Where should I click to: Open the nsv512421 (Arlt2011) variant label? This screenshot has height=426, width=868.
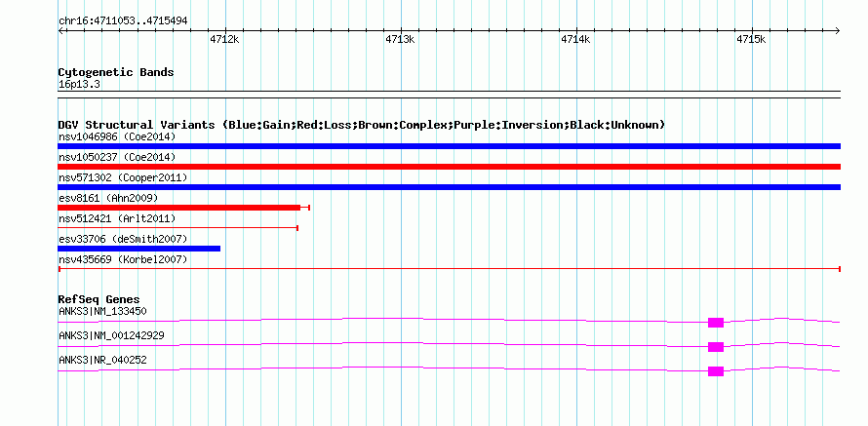tap(117, 219)
